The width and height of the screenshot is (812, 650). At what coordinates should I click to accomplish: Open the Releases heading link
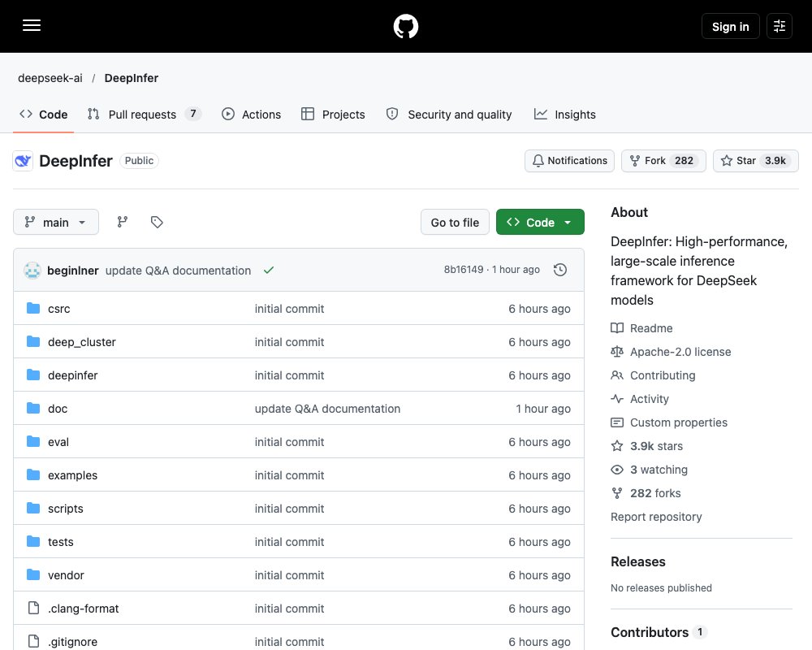click(x=638, y=561)
